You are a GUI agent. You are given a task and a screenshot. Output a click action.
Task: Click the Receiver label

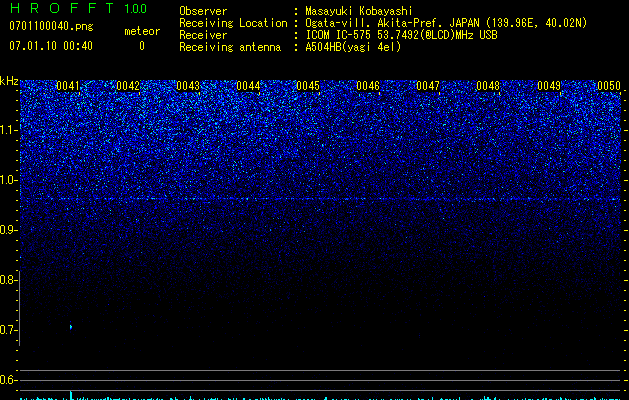coord(203,35)
